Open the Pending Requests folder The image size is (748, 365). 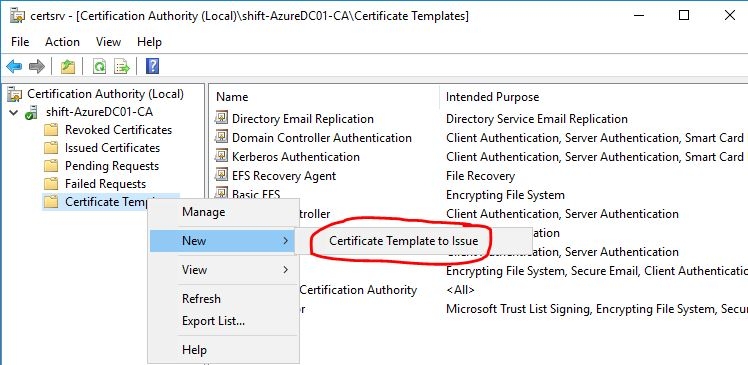[x=112, y=166]
